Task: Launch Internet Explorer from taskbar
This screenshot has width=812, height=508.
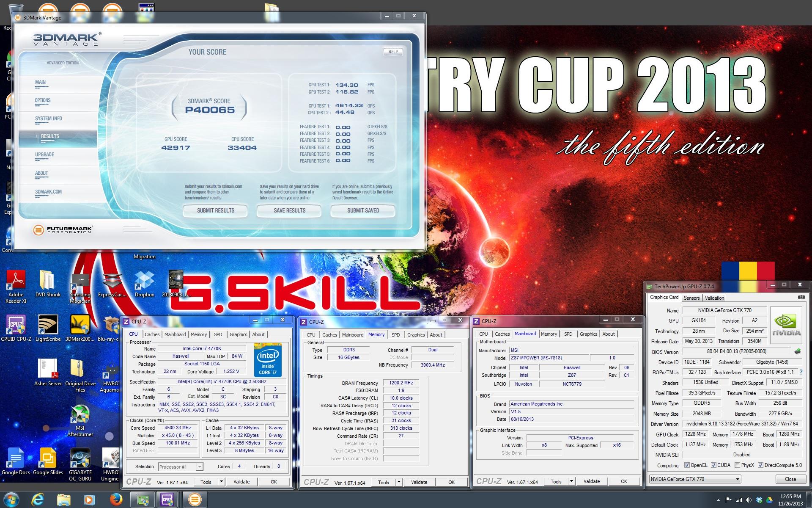Action: (x=38, y=500)
